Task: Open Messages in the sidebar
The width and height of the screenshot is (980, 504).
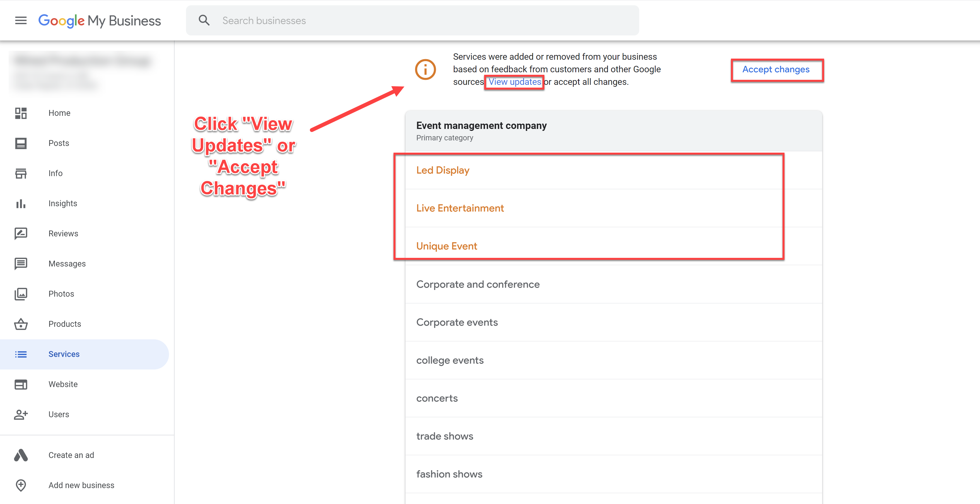Action: tap(67, 263)
